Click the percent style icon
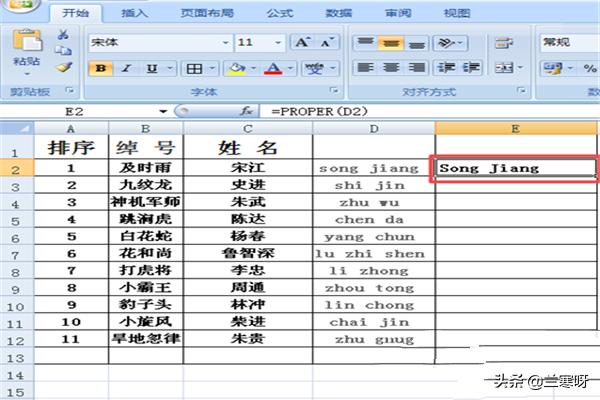600x400 pixels. 590,69
